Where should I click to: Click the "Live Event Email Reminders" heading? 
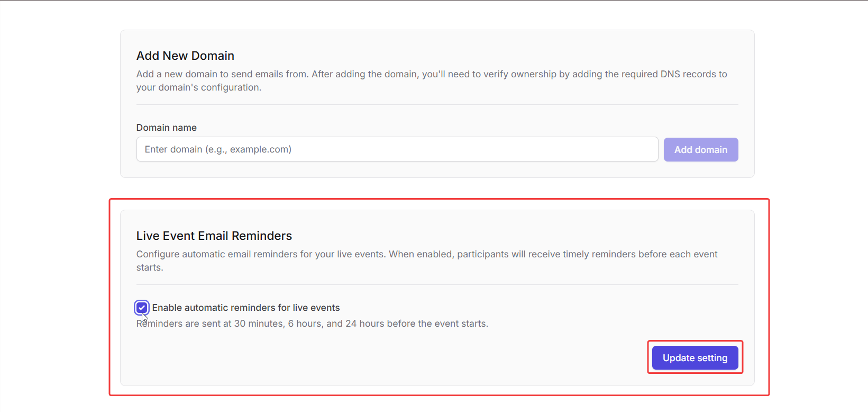[x=214, y=236]
